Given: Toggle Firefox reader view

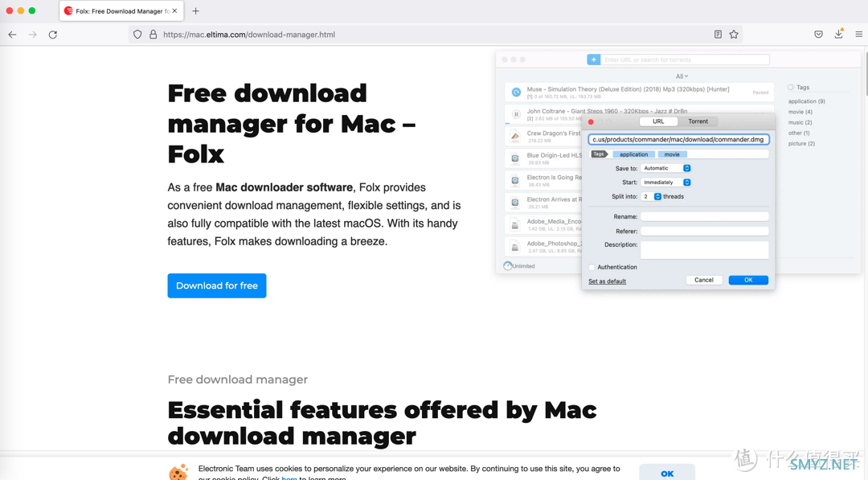Looking at the screenshot, I should click(x=718, y=35).
